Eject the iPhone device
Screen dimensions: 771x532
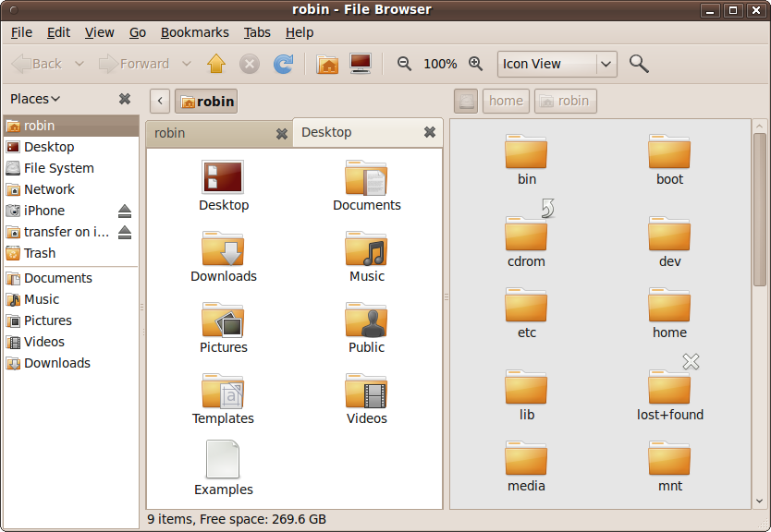point(122,211)
